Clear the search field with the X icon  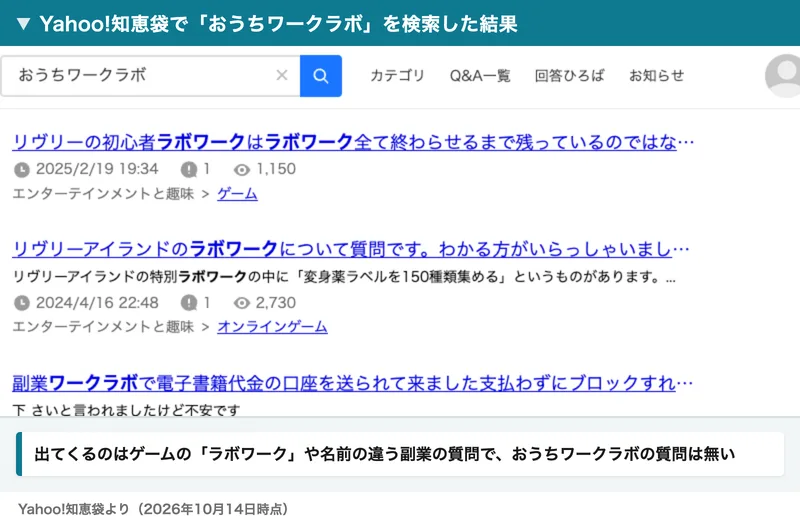(282, 75)
